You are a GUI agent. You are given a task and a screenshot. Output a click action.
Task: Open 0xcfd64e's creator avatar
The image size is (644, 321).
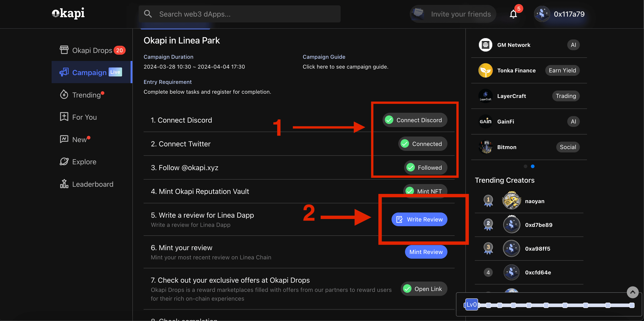(x=512, y=272)
